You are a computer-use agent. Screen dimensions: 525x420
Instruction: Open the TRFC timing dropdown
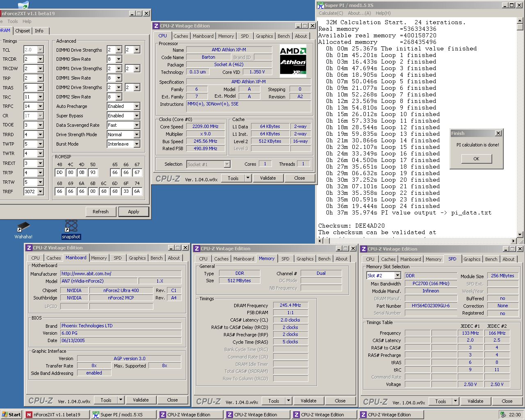pyautogui.click(x=40, y=106)
